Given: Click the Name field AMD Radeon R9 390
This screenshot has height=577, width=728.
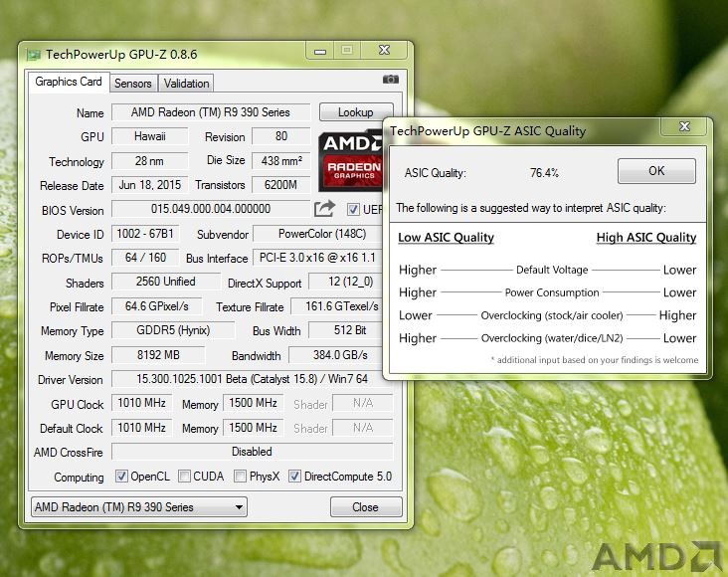Looking at the screenshot, I should [x=211, y=112].
